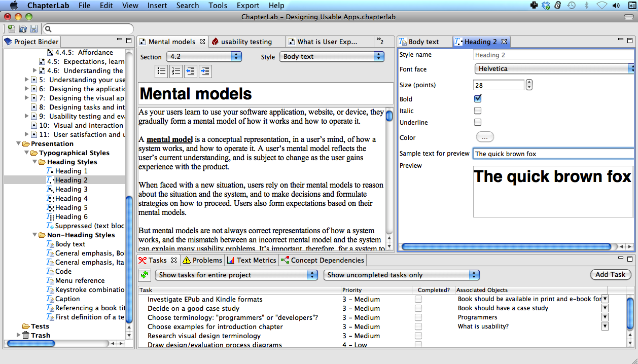Open the Export menu

tap(248, 6)
